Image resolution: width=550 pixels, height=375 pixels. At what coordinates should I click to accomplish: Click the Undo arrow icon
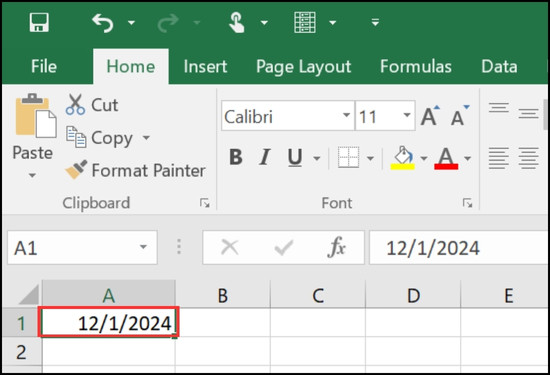(x=102, y=23)
